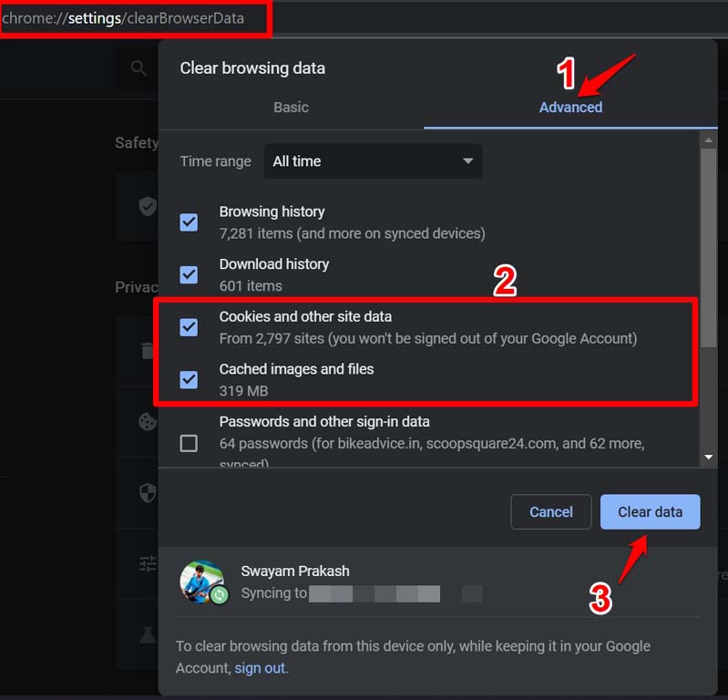Click the cookie icon in Privacy section
The width and height of the screenshot is (728, 700).
point(148,422)
